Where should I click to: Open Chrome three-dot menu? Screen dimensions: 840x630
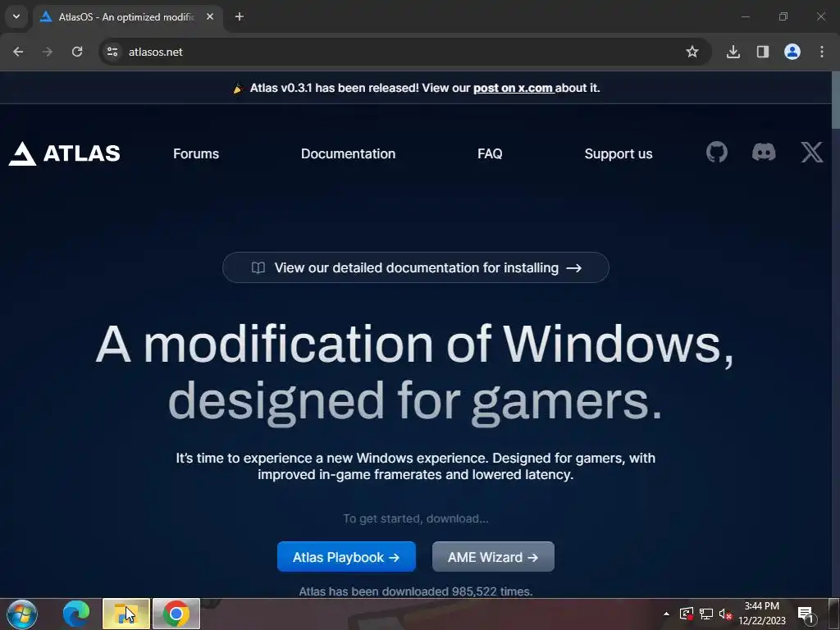tap(822, 52)
